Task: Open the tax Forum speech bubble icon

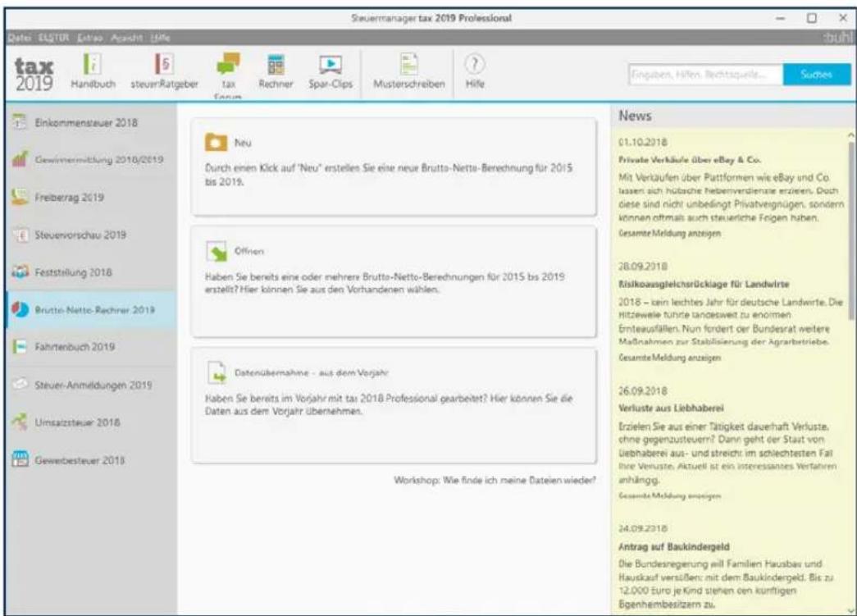Action: 228,64
